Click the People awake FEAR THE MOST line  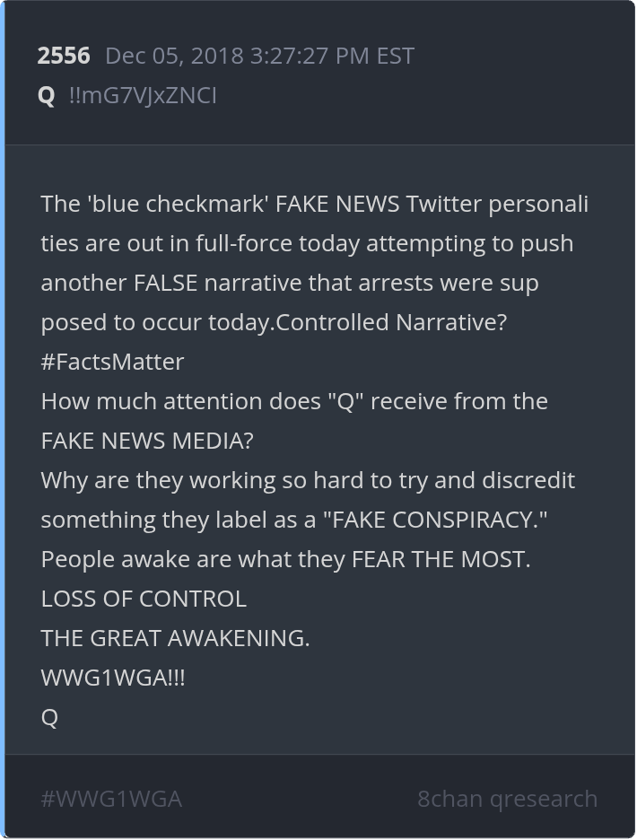coord(285,559)
